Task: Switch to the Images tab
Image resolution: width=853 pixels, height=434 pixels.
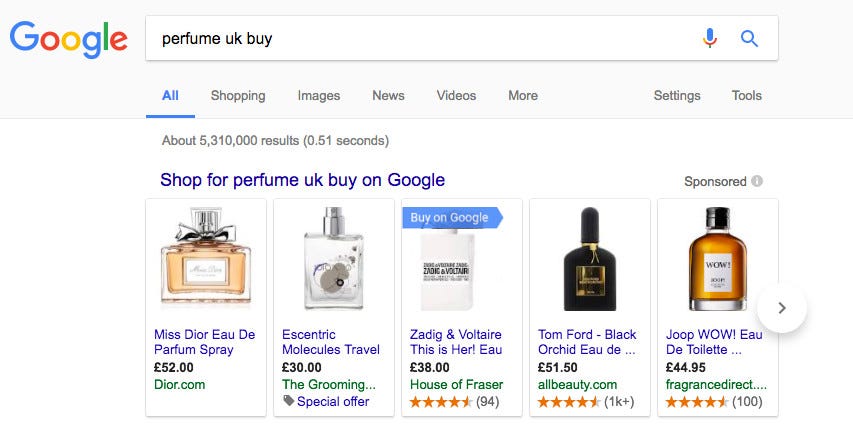Action: [x=319, y=96]
